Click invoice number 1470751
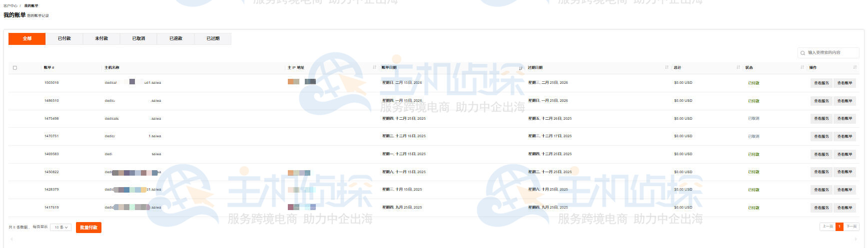 (x=51, y=136)
